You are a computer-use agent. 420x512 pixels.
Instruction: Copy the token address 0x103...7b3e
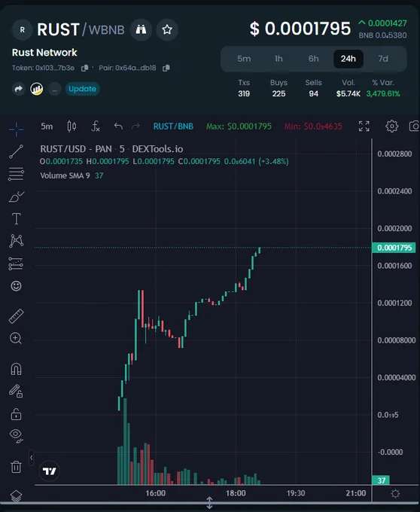tap(85, 68)
